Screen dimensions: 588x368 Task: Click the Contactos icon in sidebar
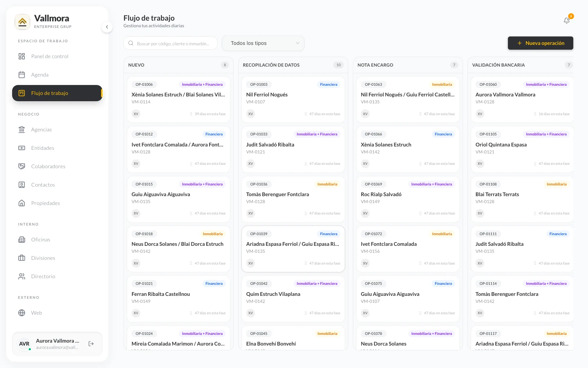click(22, 185)
